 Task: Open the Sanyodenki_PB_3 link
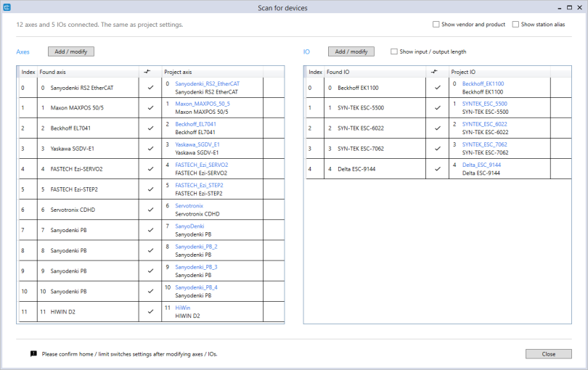click(196, 267)
